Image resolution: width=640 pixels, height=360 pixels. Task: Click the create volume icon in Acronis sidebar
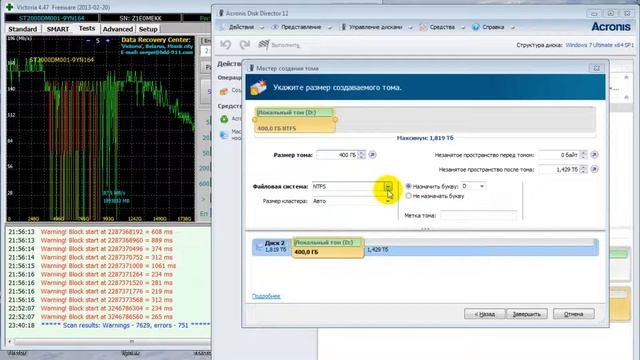224,91
